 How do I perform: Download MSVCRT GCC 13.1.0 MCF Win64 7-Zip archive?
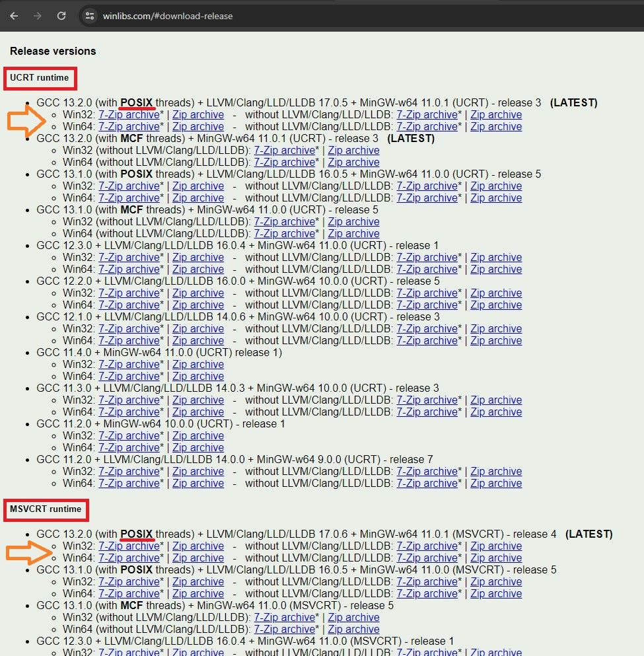(x=285, y=629)
